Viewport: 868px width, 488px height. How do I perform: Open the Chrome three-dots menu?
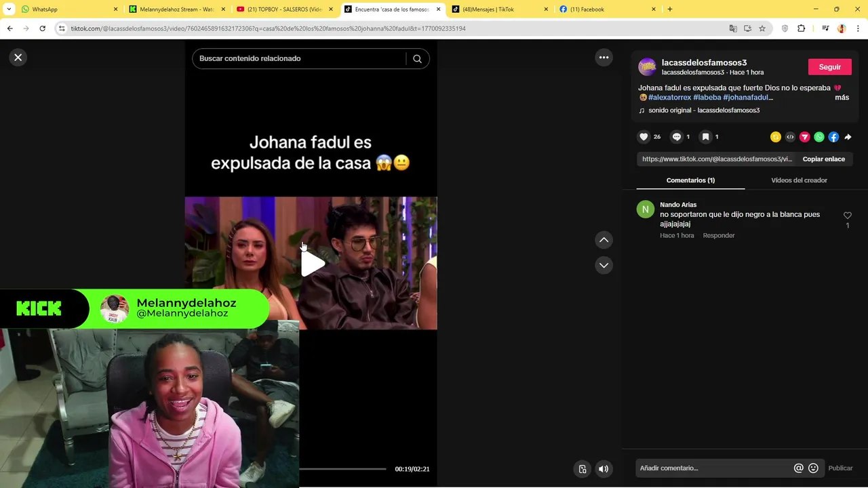pos(859,28)
